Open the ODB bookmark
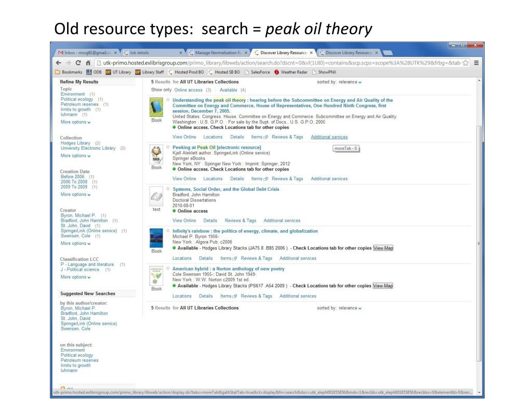This screenshot has width=532, height=399. pos(94,72)
